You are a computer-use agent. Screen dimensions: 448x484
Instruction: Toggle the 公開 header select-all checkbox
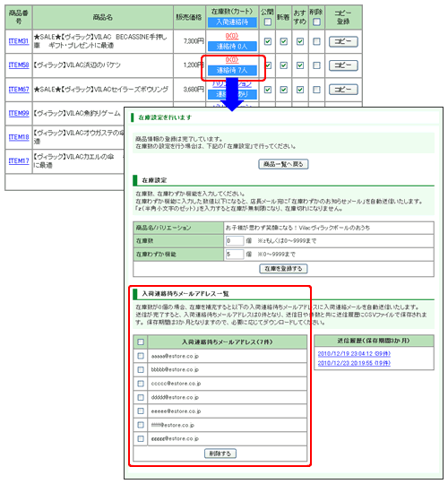[268, 22]
